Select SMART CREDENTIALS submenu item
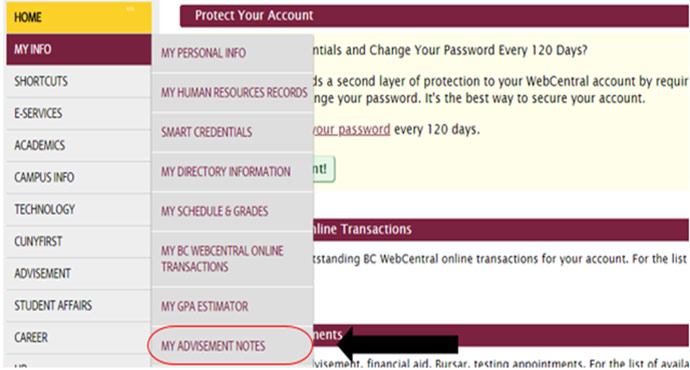 point(232,132)
